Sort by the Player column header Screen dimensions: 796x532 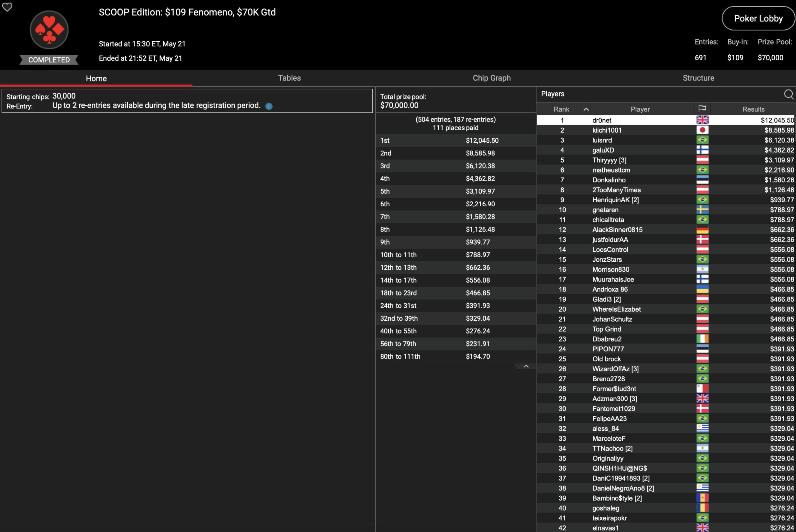click(640, 109)
